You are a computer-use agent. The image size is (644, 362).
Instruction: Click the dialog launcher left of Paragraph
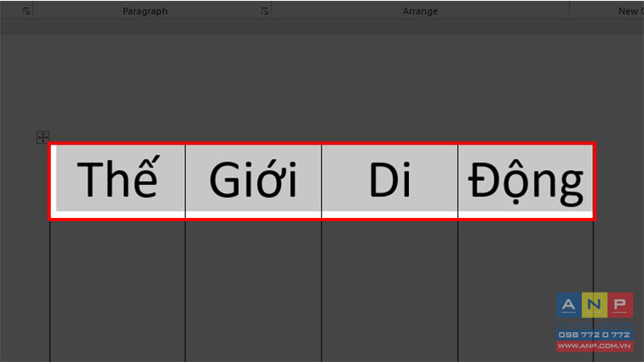point(27,12)
